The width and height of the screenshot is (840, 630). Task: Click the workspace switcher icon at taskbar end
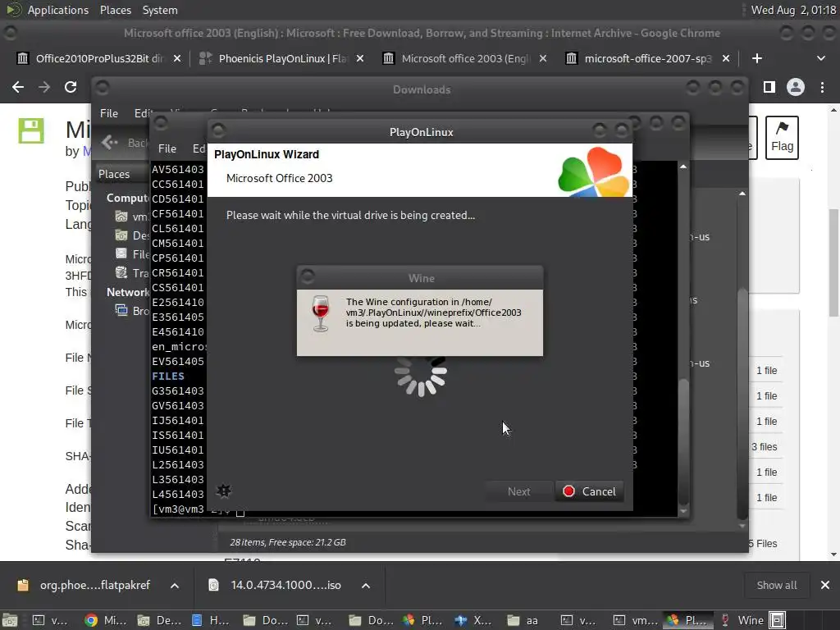[778, 620]
